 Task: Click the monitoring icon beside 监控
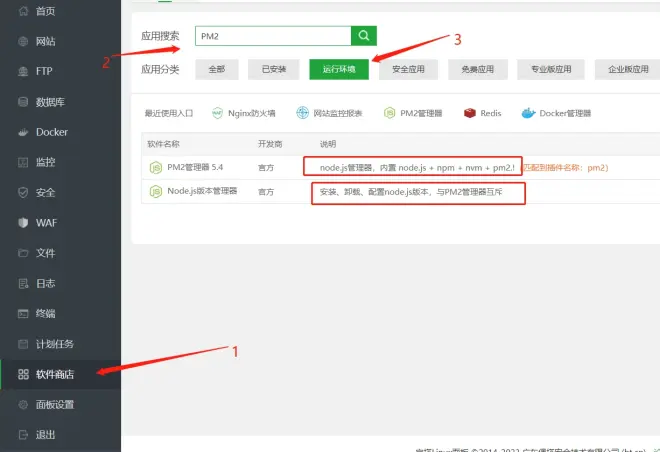pyautogui.click(x=23, y=162)
